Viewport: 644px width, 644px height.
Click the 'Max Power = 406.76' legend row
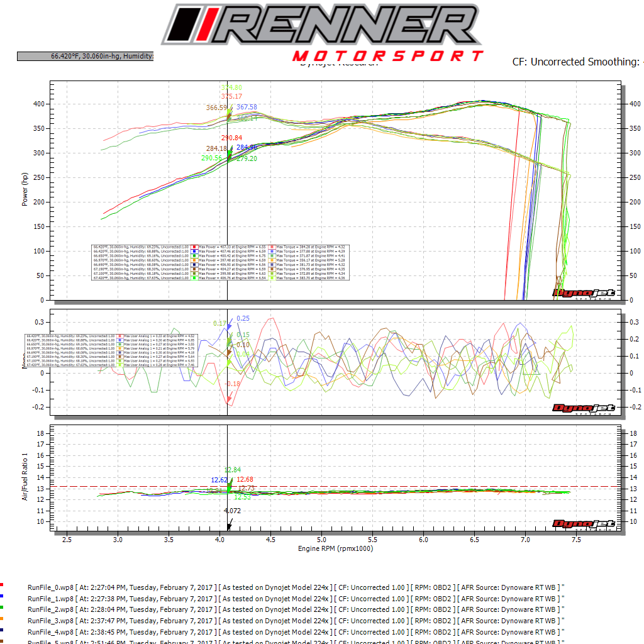(x=232, y=278)
